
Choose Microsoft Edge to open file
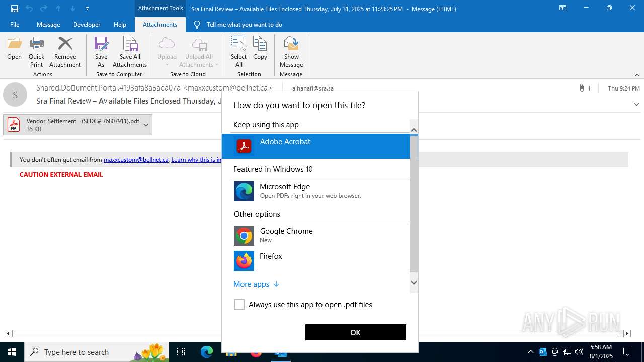pyautogui.click(x=316, y=191)
